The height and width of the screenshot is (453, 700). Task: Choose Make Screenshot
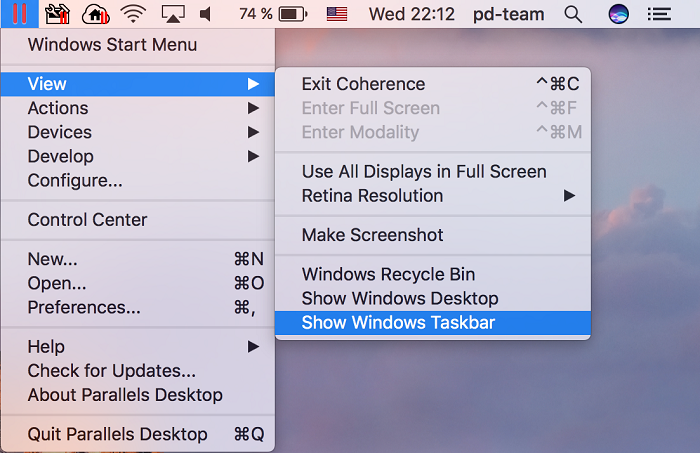coord(433,235)
